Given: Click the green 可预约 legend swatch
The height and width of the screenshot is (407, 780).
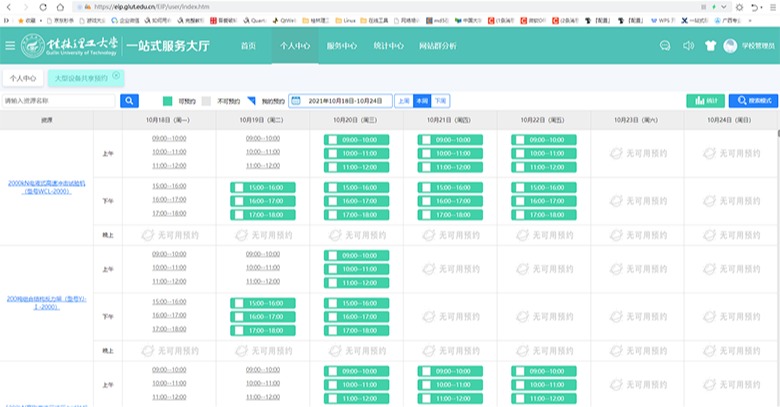Looking at the screenshot, I should pos(167,101).
